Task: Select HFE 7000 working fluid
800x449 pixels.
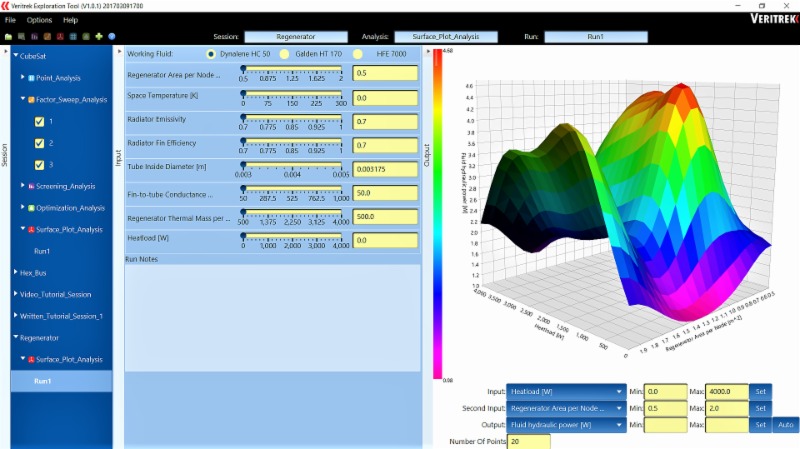Action: (358, 54)
